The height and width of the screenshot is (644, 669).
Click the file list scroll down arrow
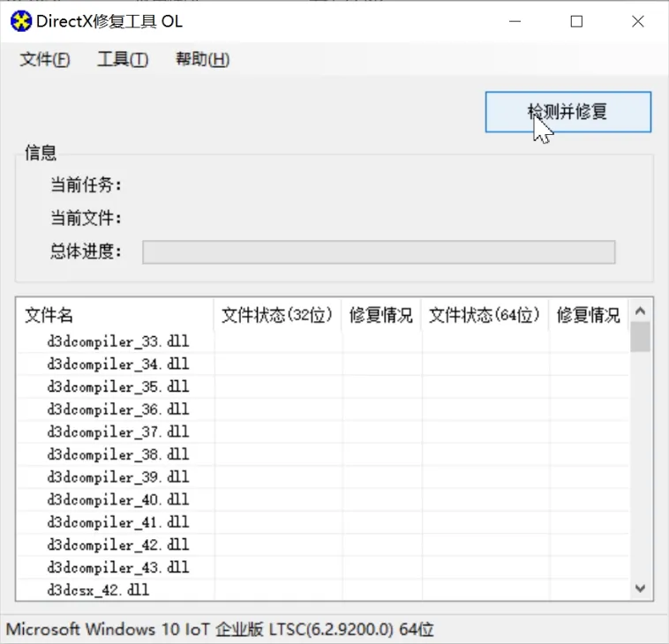tap(640, 588)
